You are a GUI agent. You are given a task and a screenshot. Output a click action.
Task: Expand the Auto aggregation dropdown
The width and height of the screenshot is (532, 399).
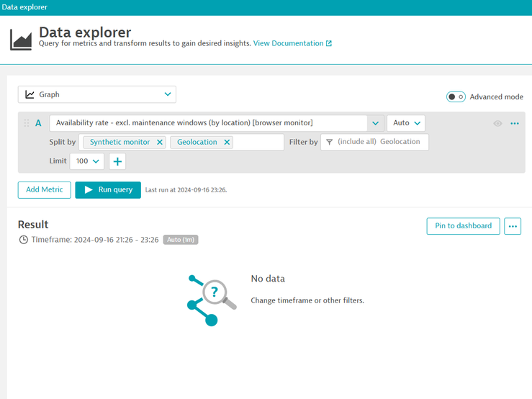point(406,123)
